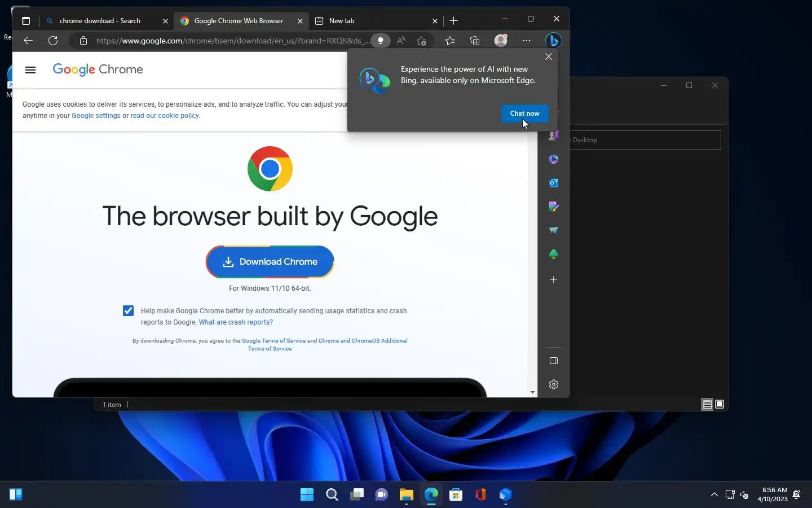The width and height of the screenshot is (812, 508).
Task: Uncheck usage statistics and crash reports checkbox
Action: click(x=129, y=311)
